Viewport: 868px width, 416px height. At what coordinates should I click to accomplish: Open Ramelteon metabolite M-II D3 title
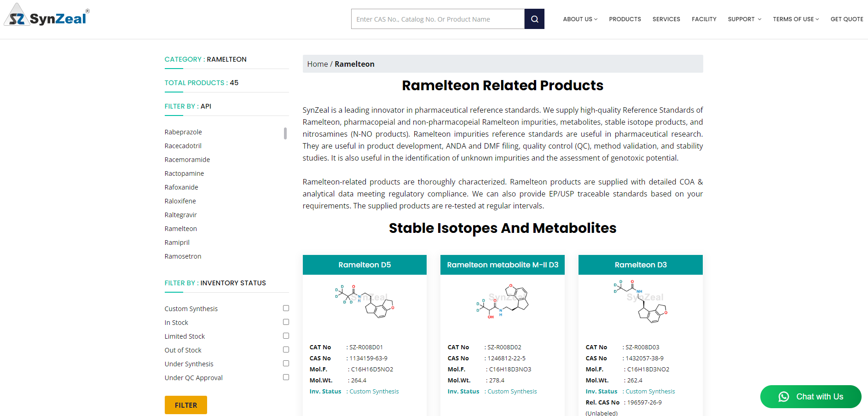coord(503,265)
